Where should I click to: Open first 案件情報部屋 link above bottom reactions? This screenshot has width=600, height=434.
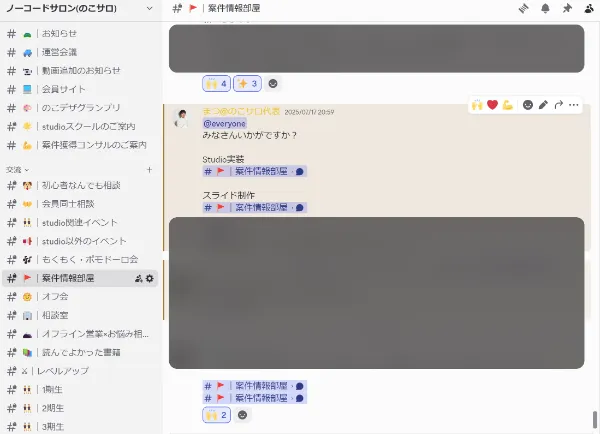[254, 385]
